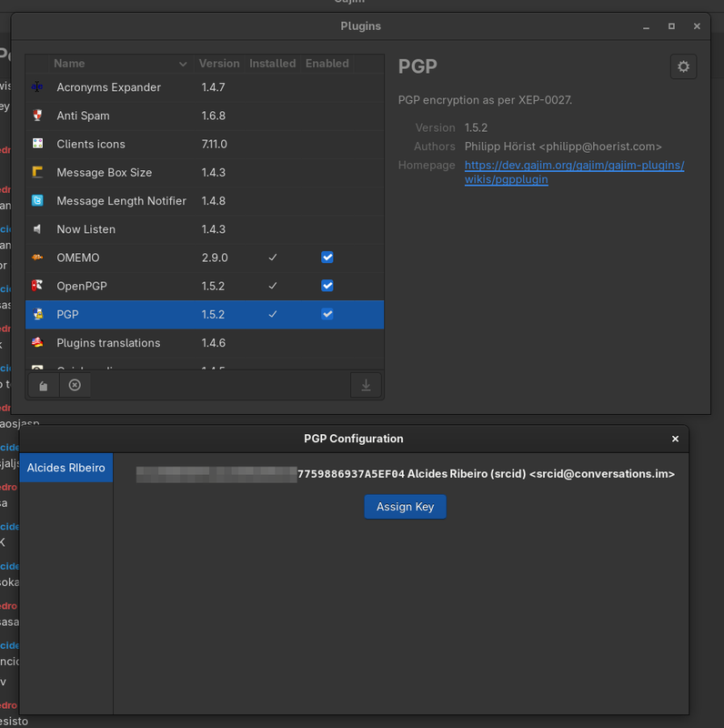
Task: Click the Message Box Size icon
Action: coord(37,172)
